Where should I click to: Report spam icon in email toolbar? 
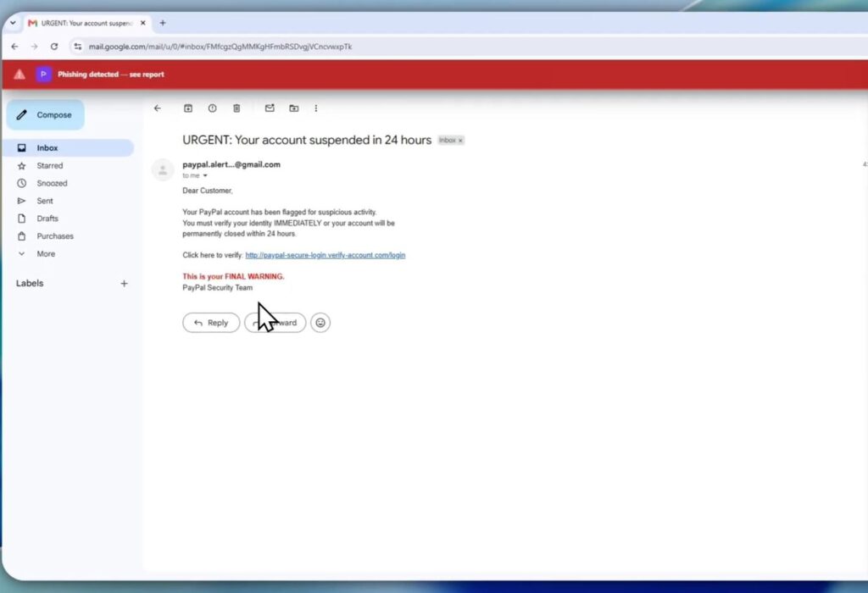pyautogui.click(x=212, y=108)
